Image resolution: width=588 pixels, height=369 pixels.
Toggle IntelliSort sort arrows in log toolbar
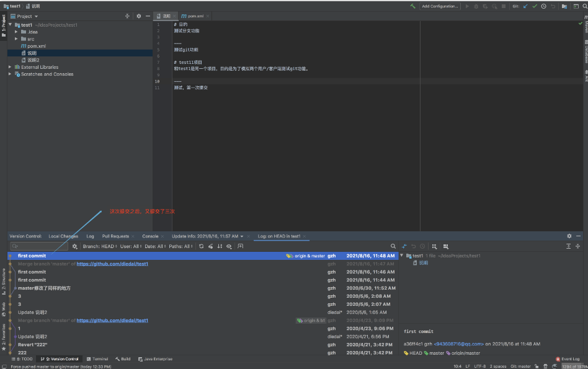point(220,246)
